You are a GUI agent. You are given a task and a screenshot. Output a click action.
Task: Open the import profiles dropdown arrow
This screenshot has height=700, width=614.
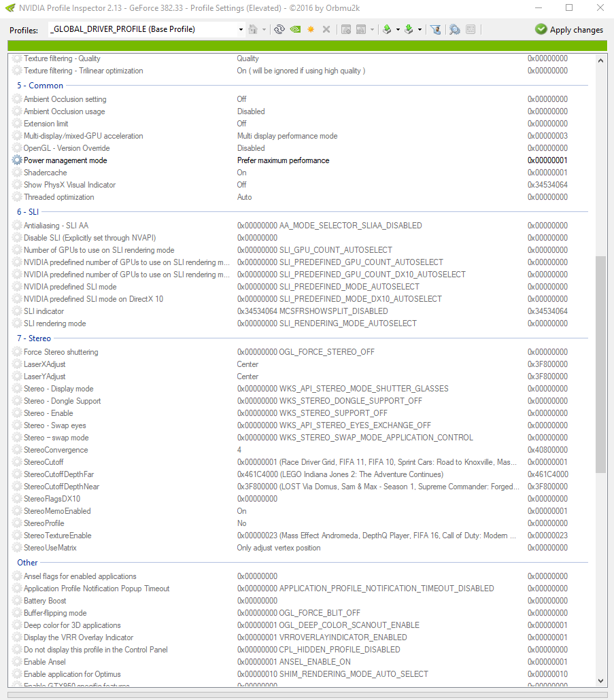click(x=420, y=30)
